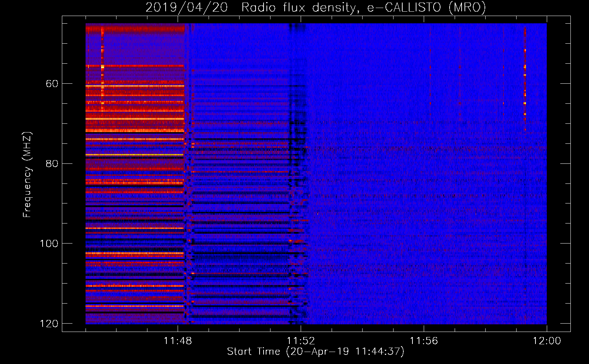This screenshot has width=589, height=364.
Task: Click the 80 frequency tick label
Action: click(52, 163)
